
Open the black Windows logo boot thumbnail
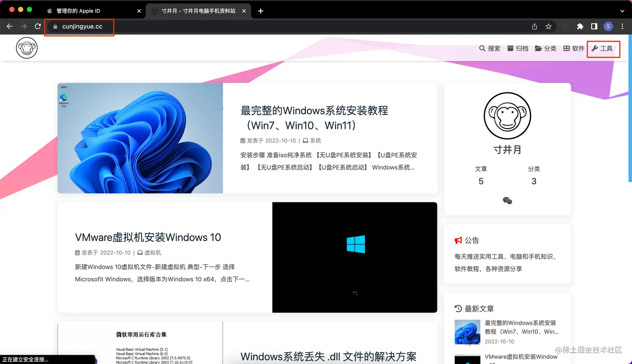point(354,258)
